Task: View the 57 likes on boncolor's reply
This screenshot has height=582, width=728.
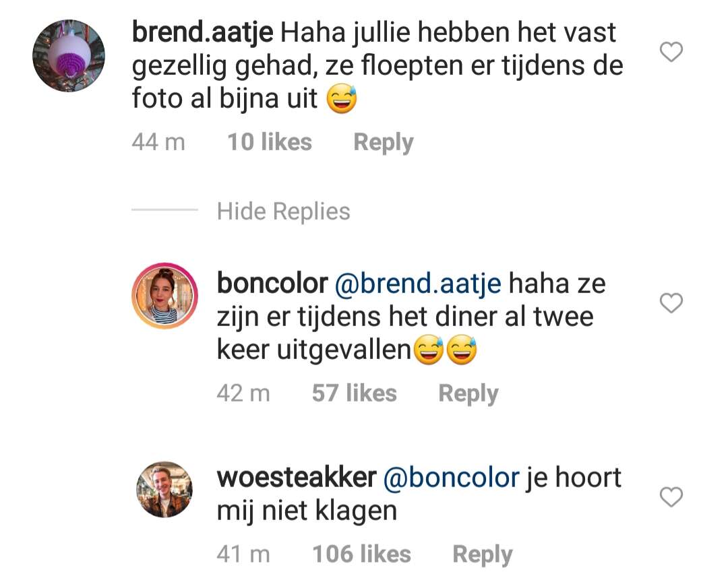Action: (355, 393)
